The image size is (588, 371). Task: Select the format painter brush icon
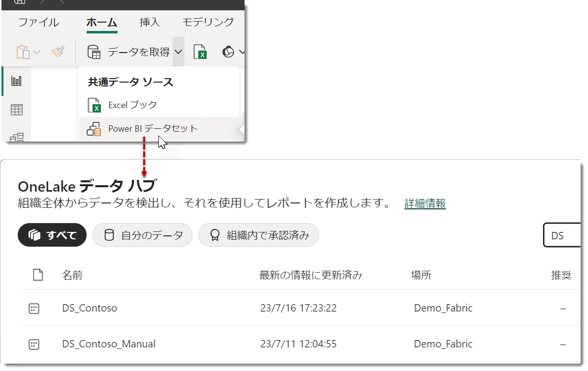tap(58, 52)
